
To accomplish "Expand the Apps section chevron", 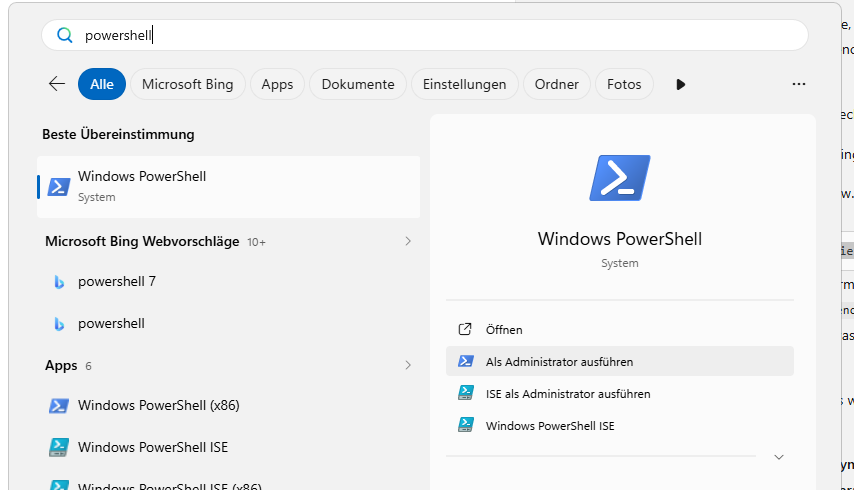I will tap(408, 365).
